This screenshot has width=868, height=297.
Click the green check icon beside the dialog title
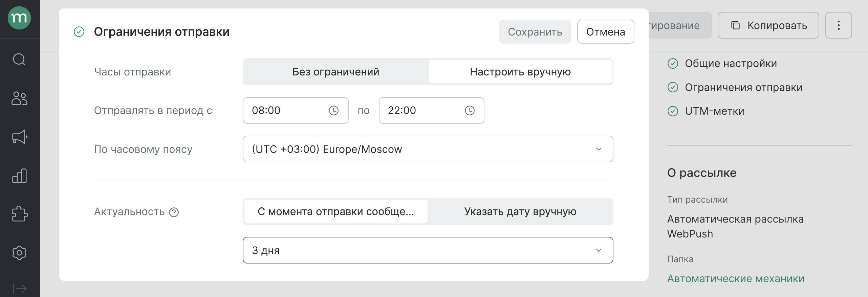79,32
